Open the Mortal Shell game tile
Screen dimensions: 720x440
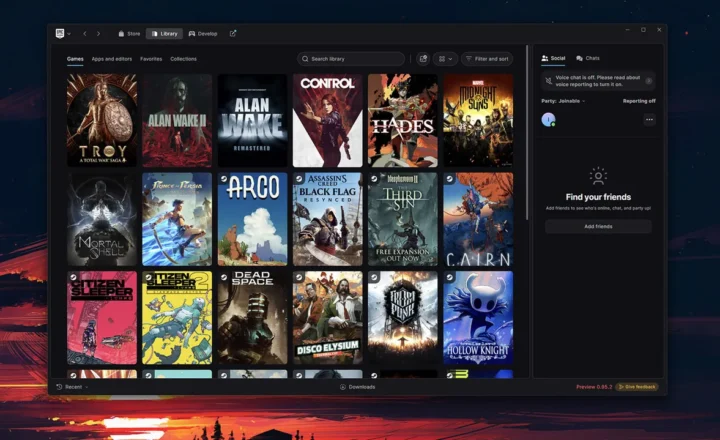pyautogui.click(x=102, y=219)
